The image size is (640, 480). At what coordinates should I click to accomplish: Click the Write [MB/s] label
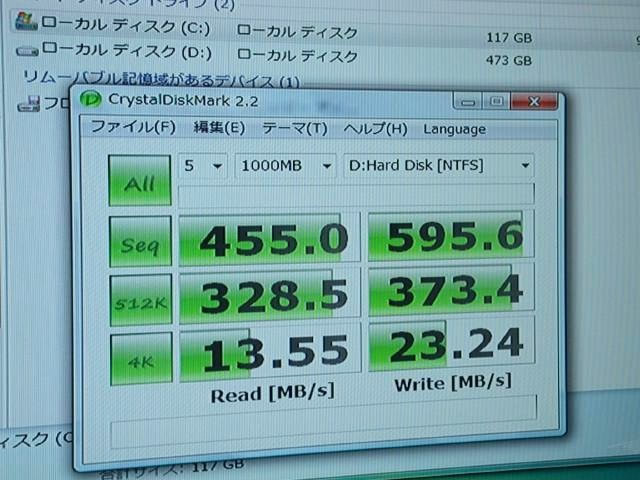tap(453, 383)
